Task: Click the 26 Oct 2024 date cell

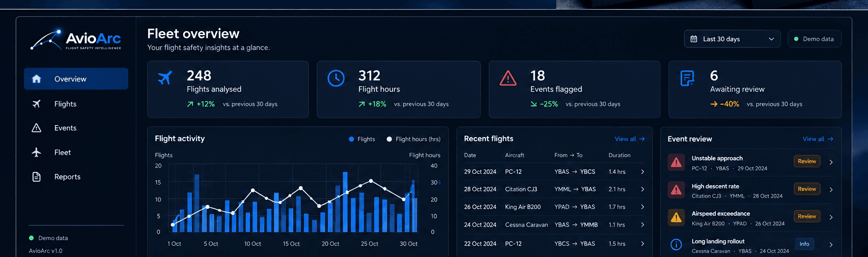Action: click(x=480, y=207)
